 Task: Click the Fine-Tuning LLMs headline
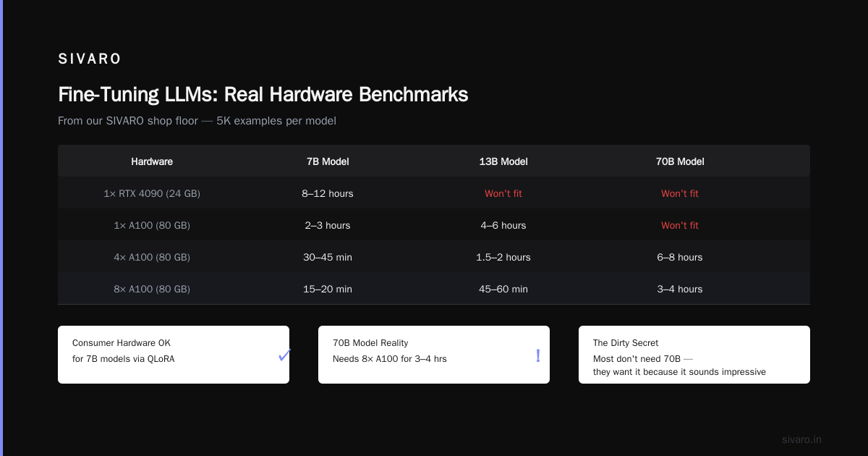(263, 95)
